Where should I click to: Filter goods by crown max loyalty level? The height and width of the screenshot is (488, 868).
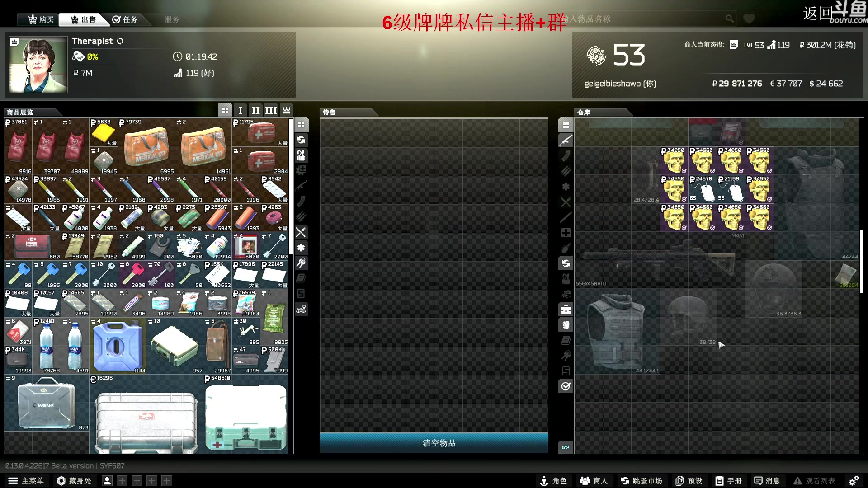pos(287,110)
